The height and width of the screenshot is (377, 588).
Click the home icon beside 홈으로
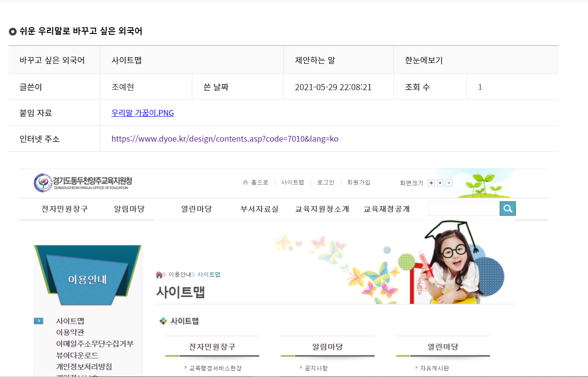pos(246,183)
